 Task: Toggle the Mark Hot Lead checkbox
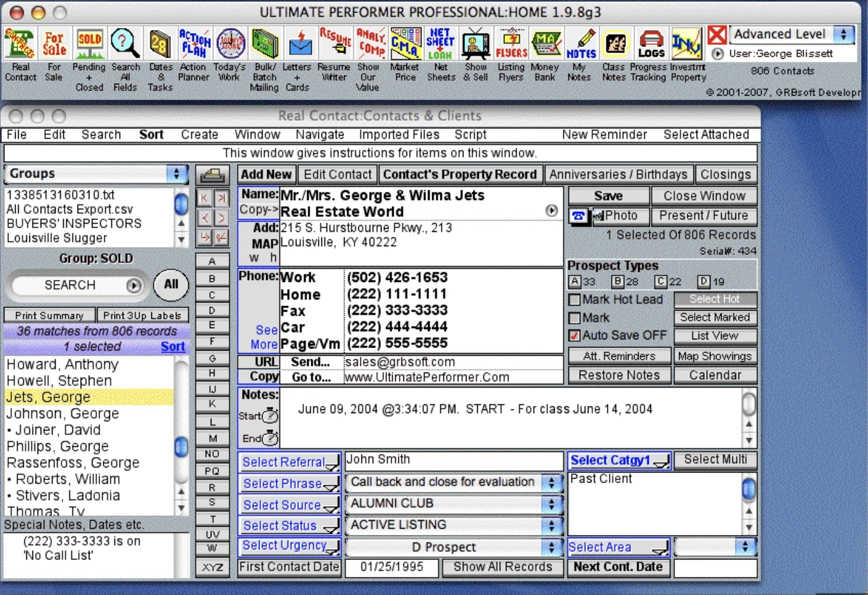[x=574, y=300]
